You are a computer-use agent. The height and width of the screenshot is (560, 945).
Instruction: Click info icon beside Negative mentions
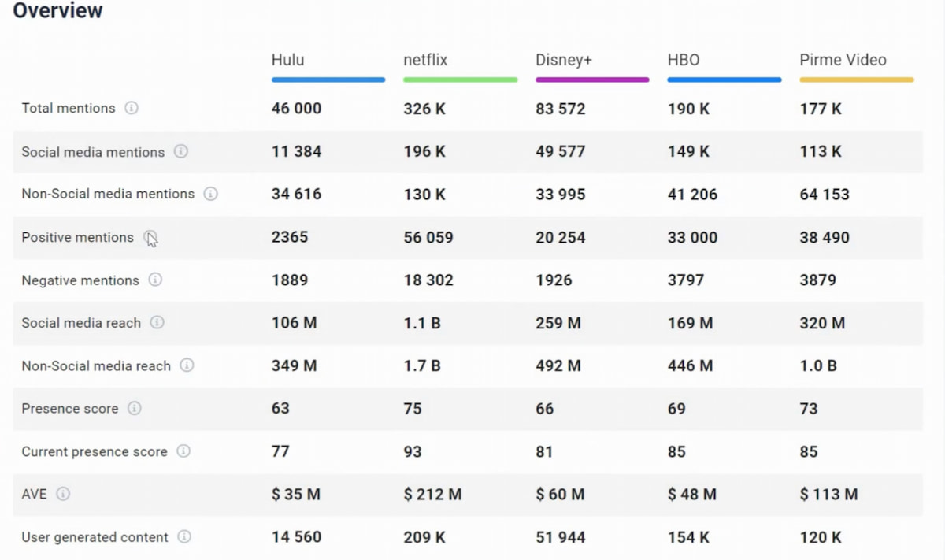coord(155,280)
